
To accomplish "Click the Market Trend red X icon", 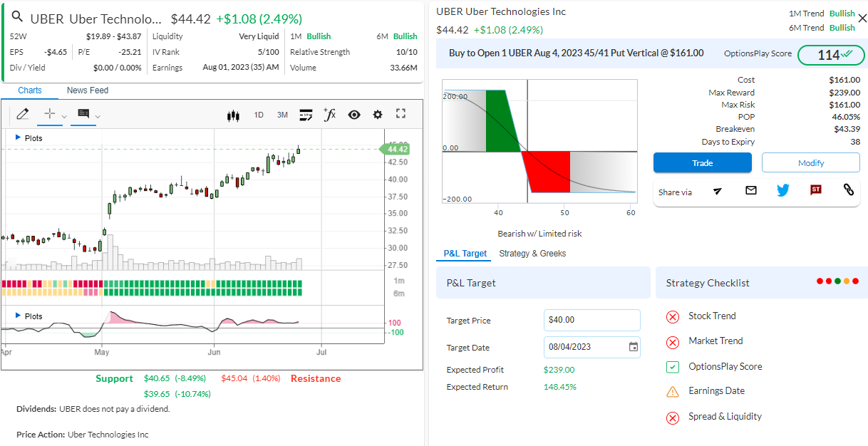I will (673, 342).
